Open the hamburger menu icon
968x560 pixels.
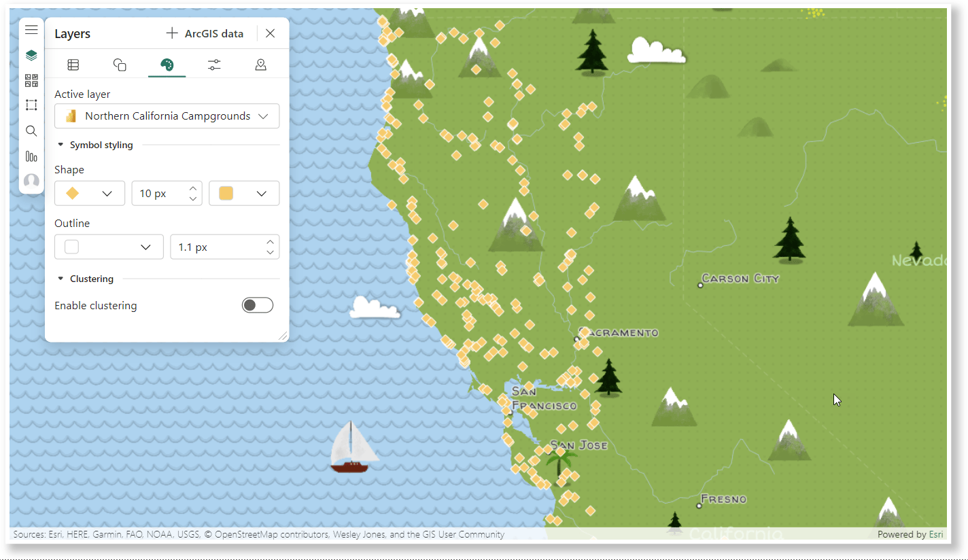(x=31, y=30)
